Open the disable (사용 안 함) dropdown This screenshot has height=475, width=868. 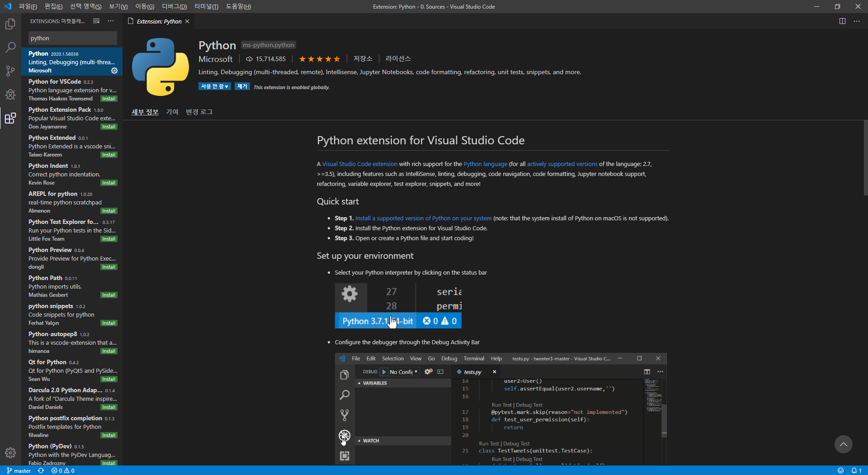click(x=215, y=86)
